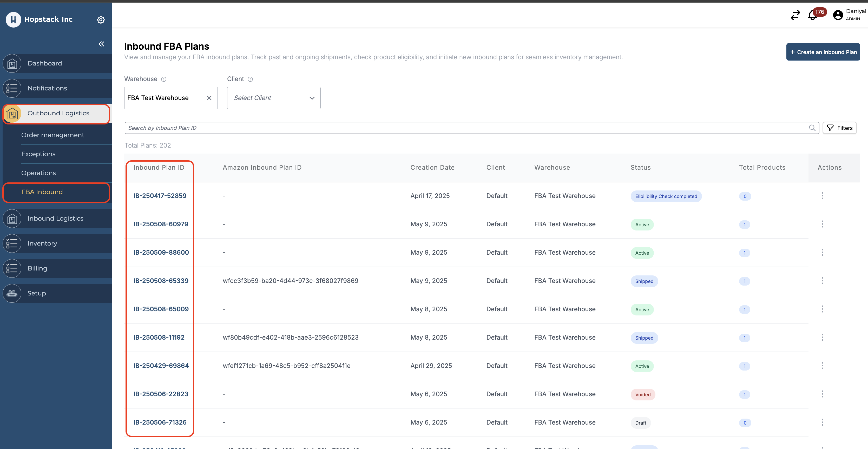Open the Select Client dropdown
Viewport: 868px width, 449px height.
pyautogui.click(x=274, y=98)
